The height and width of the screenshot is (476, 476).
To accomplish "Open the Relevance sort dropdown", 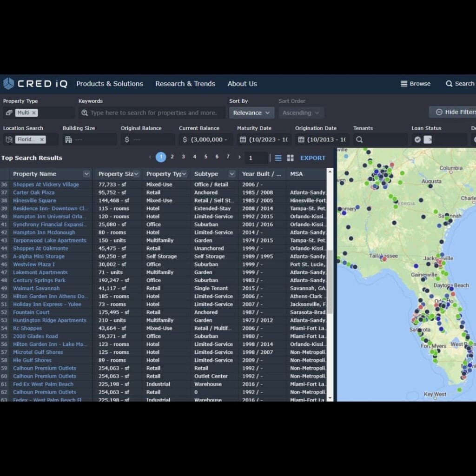I will pyautogui.click(x=251, y=112).
